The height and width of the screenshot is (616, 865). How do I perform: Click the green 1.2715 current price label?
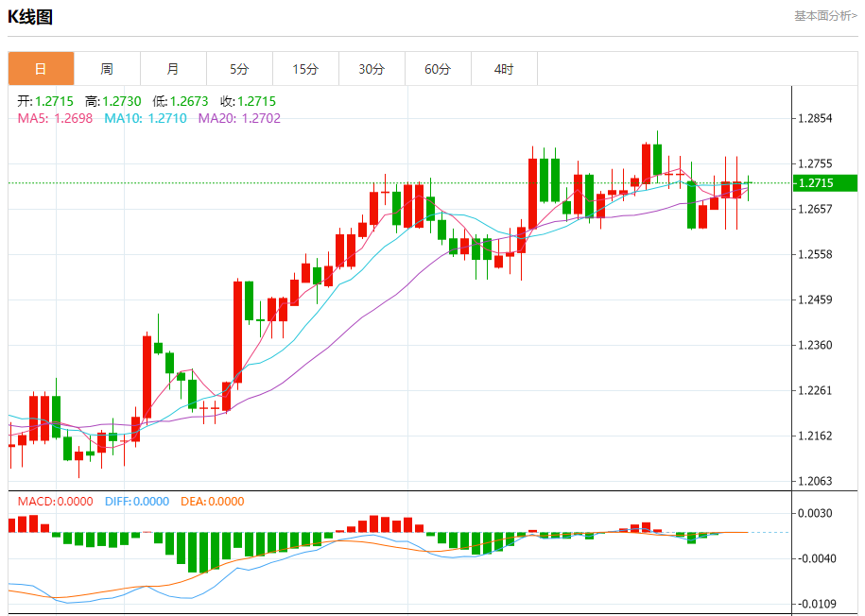click(824, 183)
